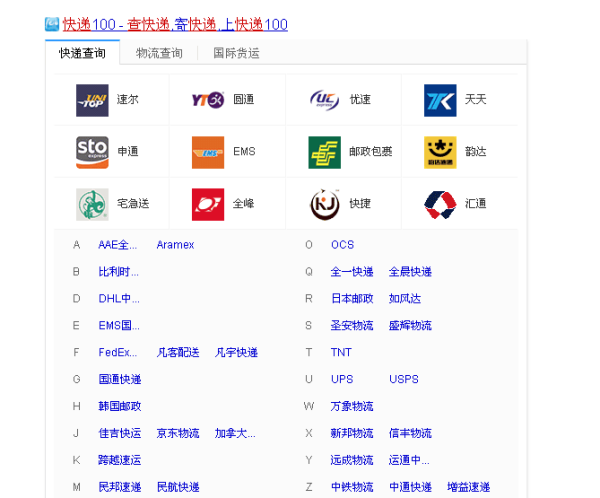600x498 pixels.
Task: Select the green 邮政包裹 logo
Action: coord(324,152)
